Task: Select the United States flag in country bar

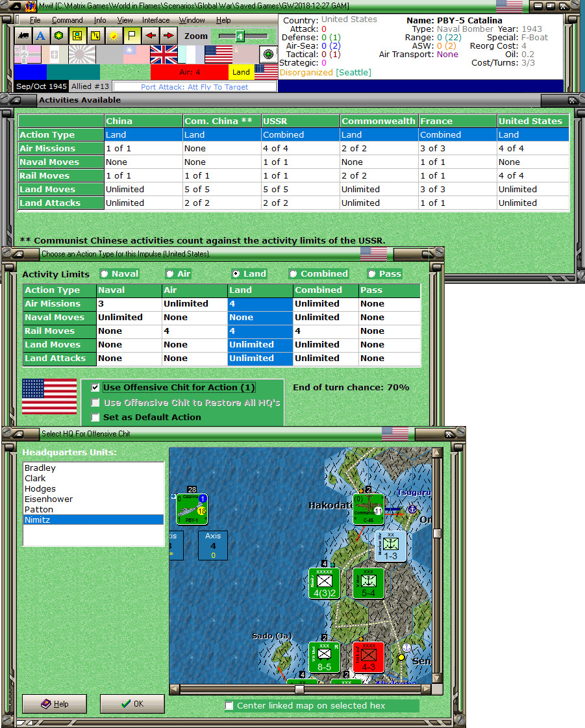Action: tap(218, 55)
